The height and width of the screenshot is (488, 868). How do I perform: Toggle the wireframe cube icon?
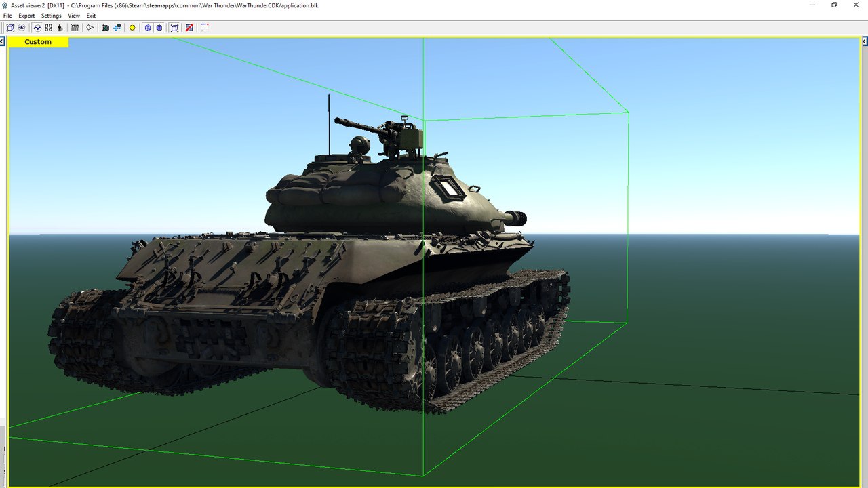147,28
